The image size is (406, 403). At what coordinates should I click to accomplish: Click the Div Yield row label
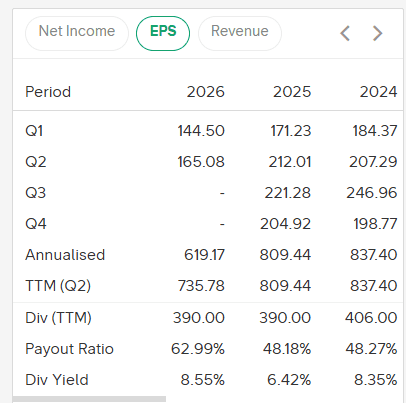[x=57, y=380]
